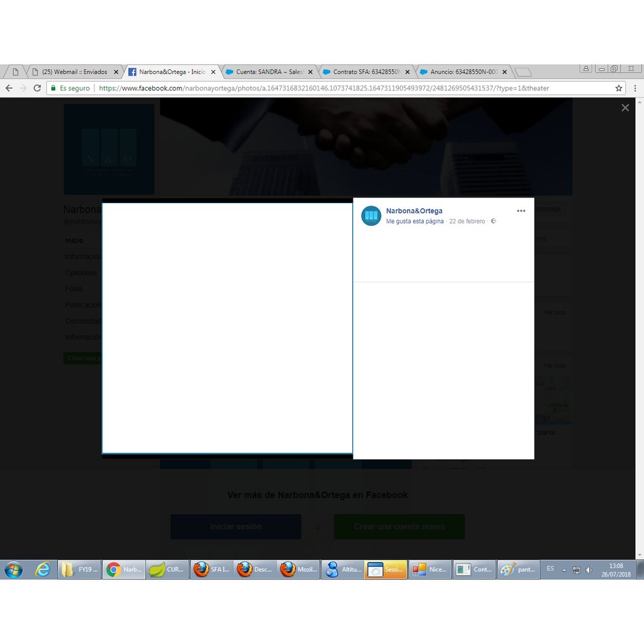
Task: Open the Altitu... taskbar application
Action: (342, 570)
